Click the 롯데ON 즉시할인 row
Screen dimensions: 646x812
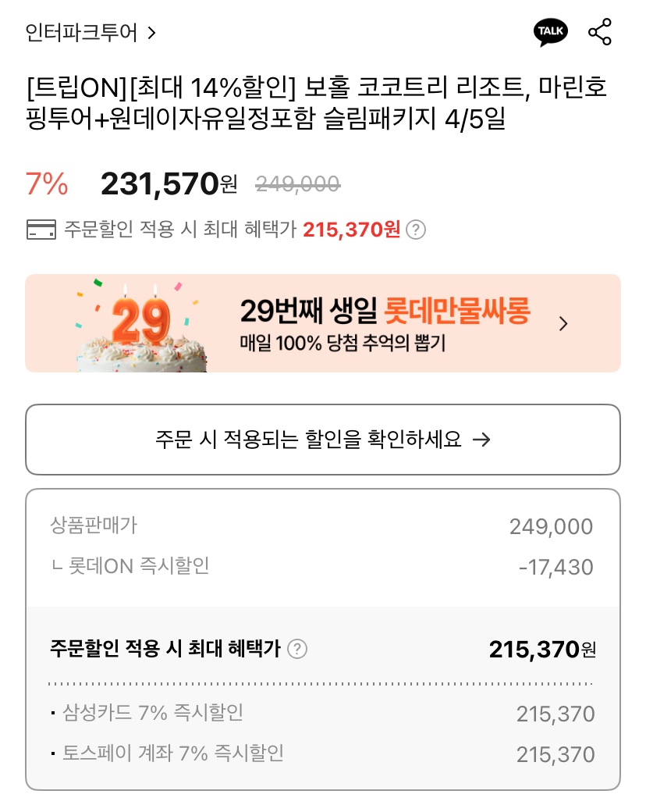click(x=323, y=567)
